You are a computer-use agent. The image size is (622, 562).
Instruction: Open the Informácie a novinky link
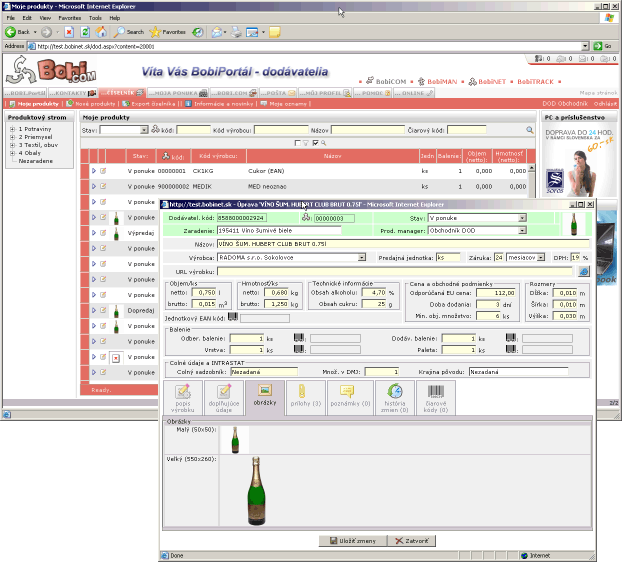[x=219, y=104]
